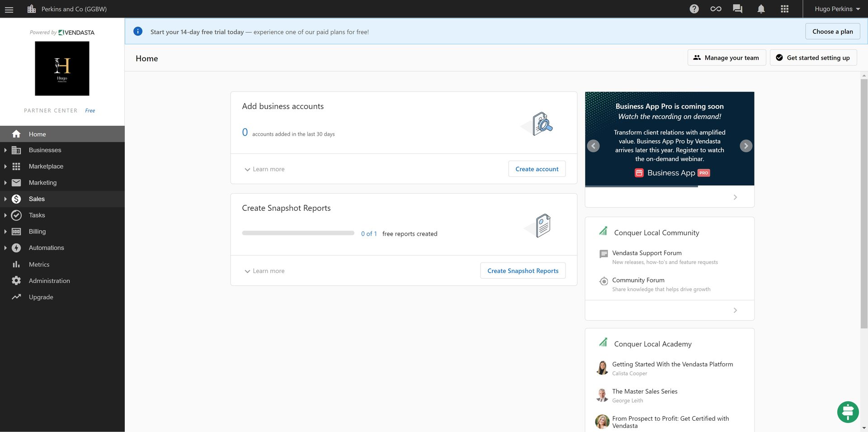Click the George Leith avatar thumbnail
The height and width of the screenshot is (432, 868).
point(602,395)
